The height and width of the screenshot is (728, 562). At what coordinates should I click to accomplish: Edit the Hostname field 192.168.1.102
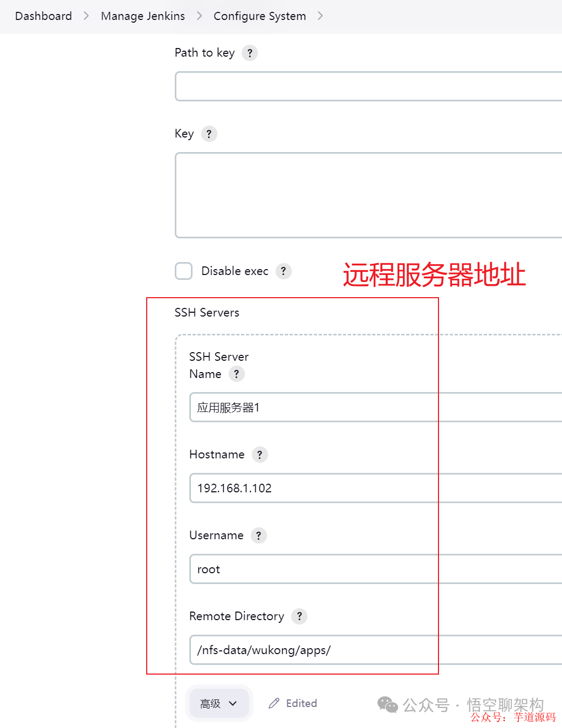pos(376,488)
